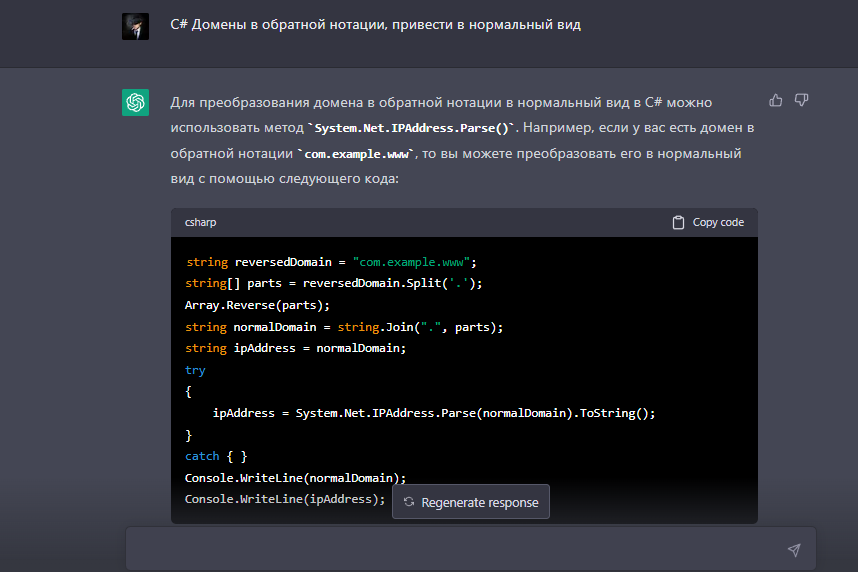858x572 pixels.
Task: Click the clipboard icon in code header
Action: coord(678,222)
